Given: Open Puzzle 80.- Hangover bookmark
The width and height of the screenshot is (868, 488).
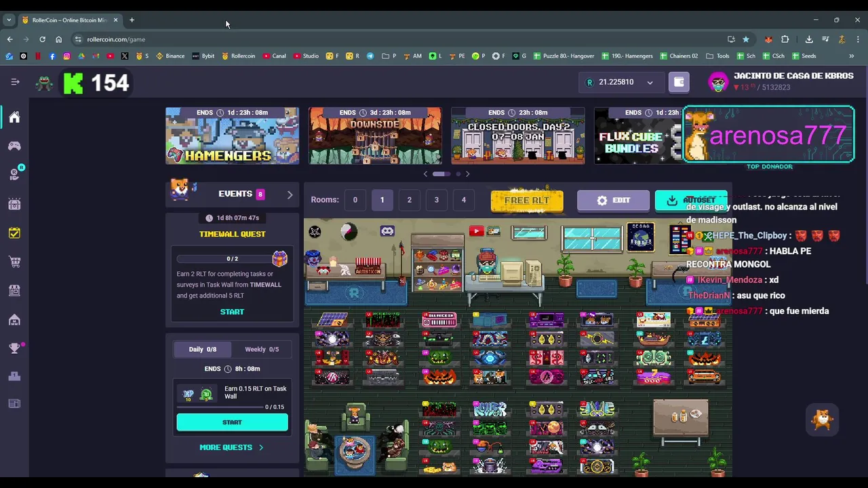Looking at the screenshot, I should (564, 56).
